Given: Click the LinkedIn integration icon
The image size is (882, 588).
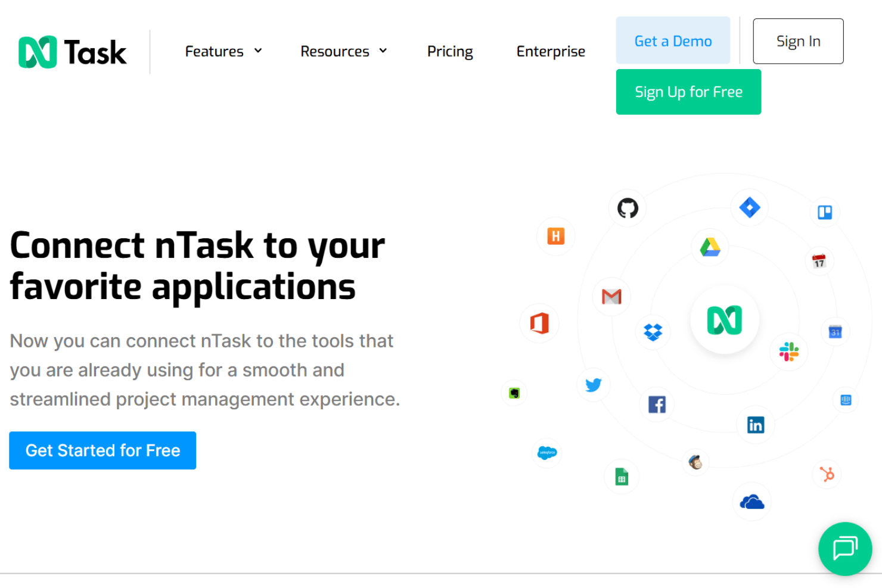Looking at the screenshot, I should coord(756,425).
